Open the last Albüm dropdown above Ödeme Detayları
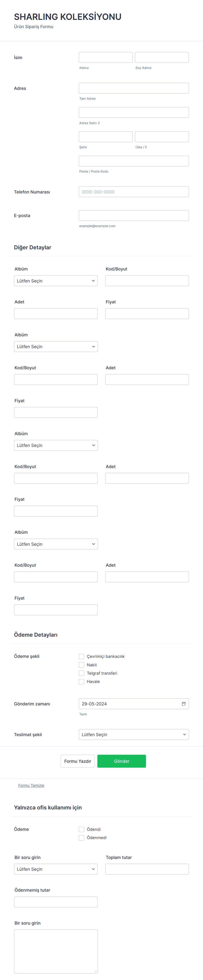203x980 pixels. click(56, 544)
